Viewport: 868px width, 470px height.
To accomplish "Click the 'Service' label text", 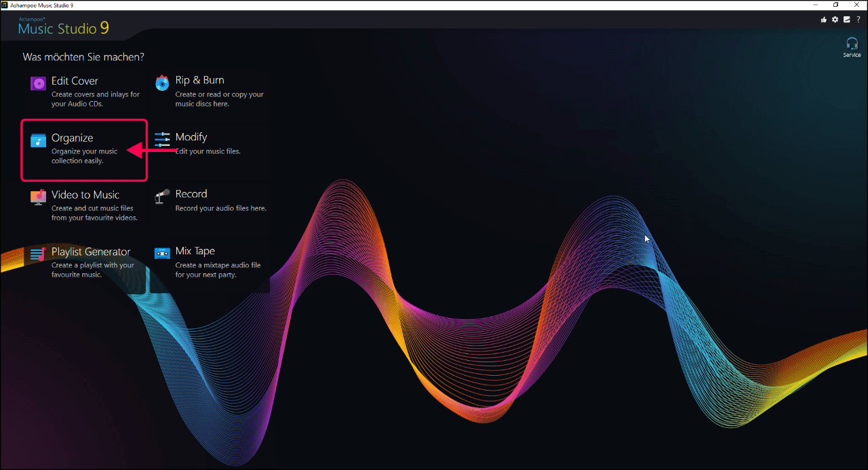I will [852, 55].
